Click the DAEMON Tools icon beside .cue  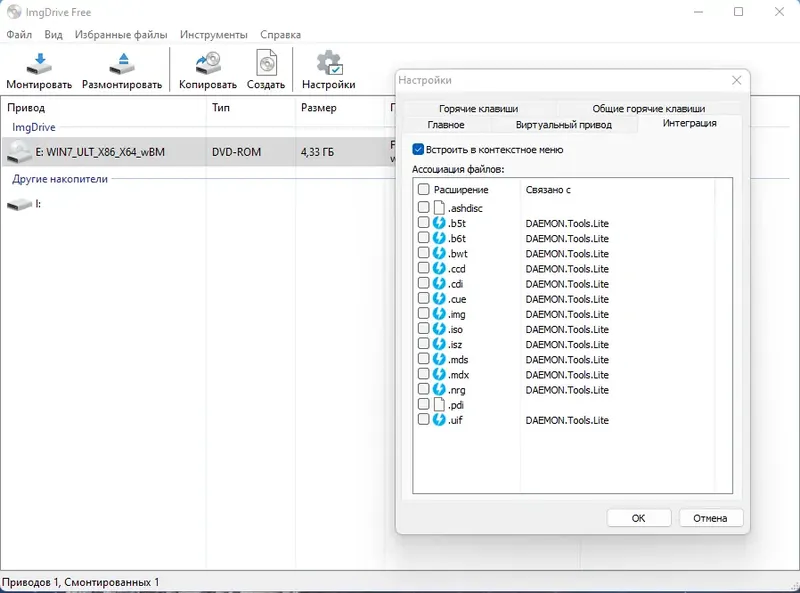tap(439, 299)
